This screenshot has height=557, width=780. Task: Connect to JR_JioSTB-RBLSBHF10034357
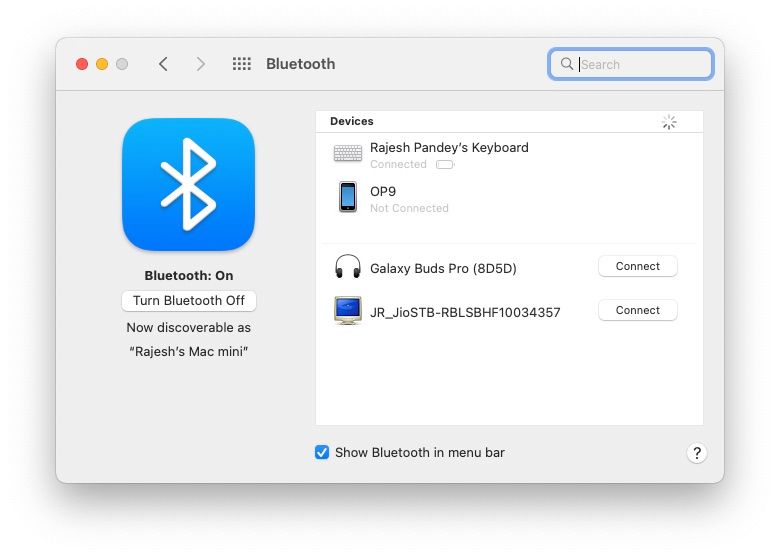638,310
